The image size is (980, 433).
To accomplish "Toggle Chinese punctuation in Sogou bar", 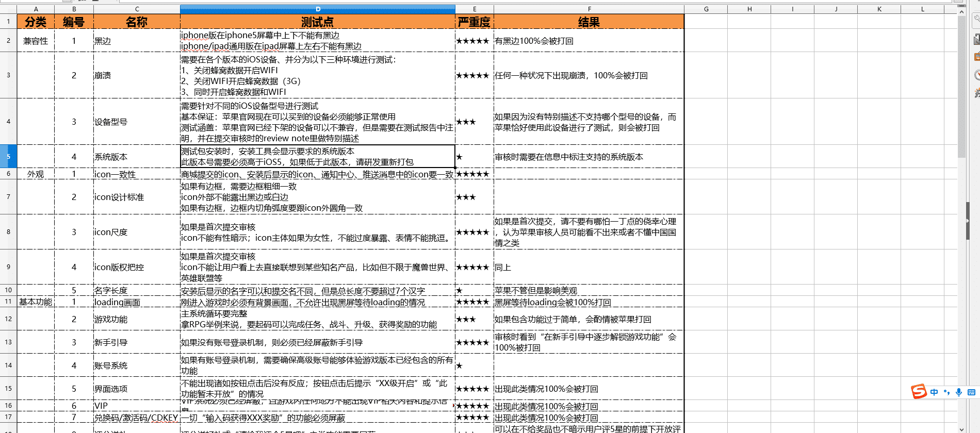I will click(x=946, y=392).
